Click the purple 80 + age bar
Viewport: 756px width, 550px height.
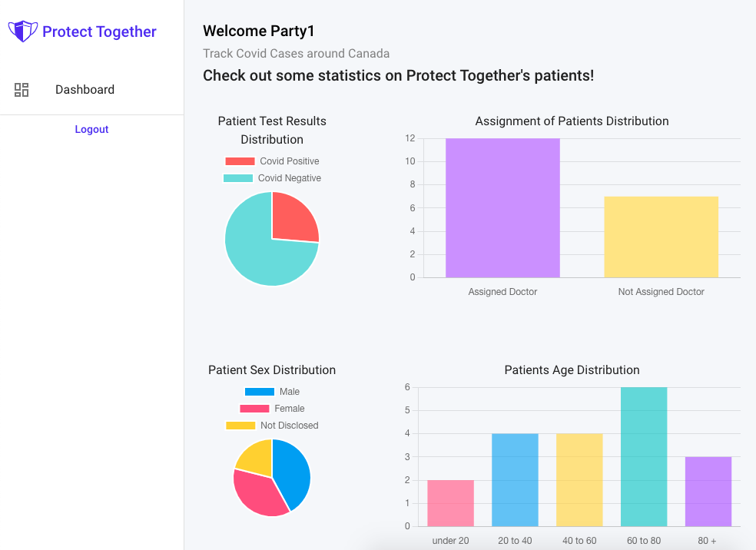coord(708,492)
